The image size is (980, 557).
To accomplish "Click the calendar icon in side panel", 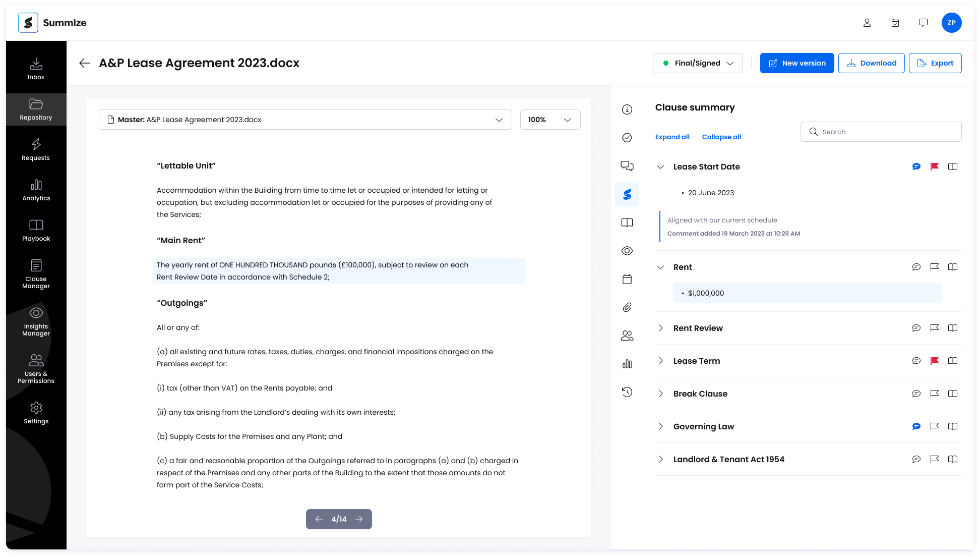I will click(627, 279).
